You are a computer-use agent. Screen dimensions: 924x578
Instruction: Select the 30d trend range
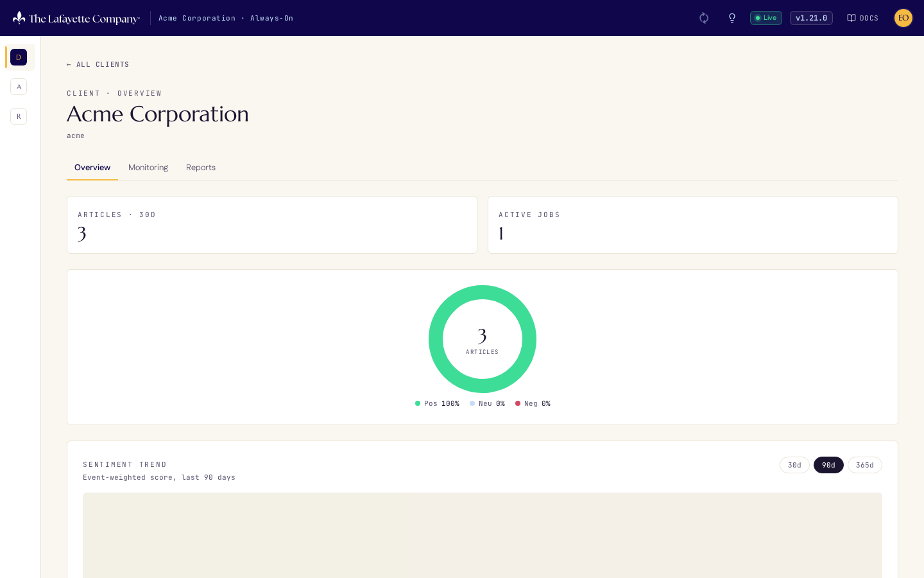pos(794,465)
